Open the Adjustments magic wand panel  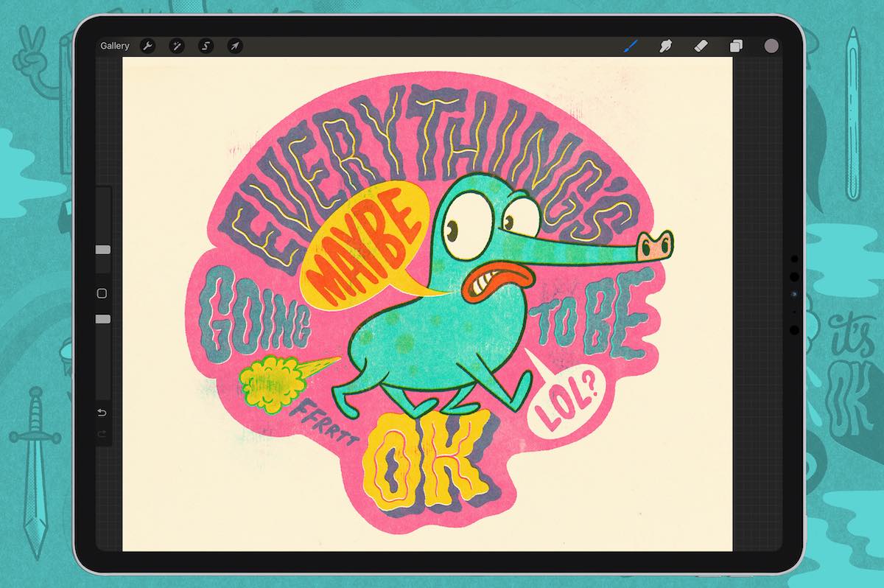point(176,46)
